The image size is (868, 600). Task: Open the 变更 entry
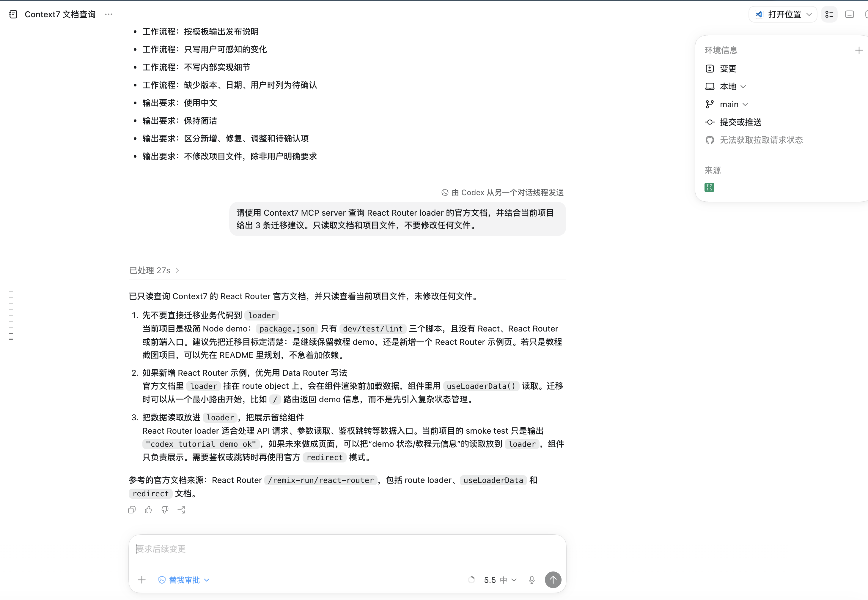(728, 68)
